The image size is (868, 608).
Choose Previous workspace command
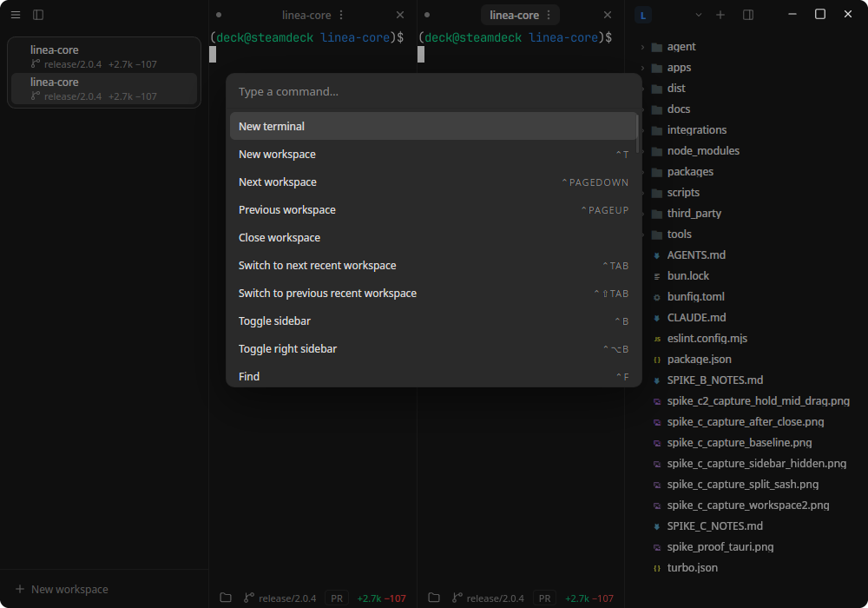pyautogui.click(x=433, y=210)
